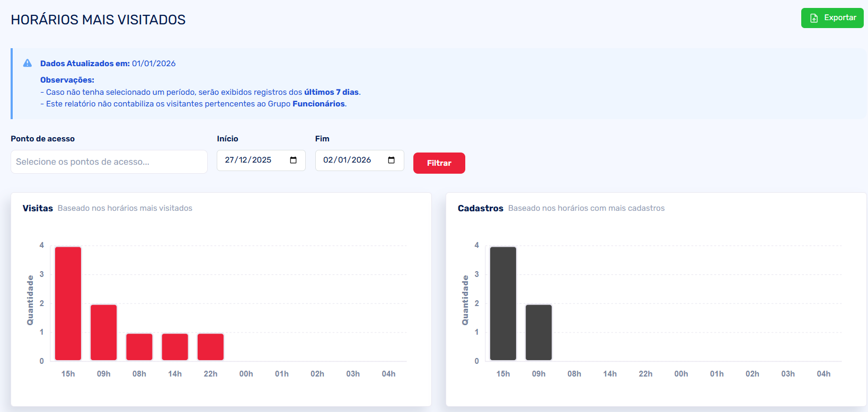Viewport: 868px width, 412px height.
Task: Select the 22h bar in Visitas chart
Action: [210, 347]
